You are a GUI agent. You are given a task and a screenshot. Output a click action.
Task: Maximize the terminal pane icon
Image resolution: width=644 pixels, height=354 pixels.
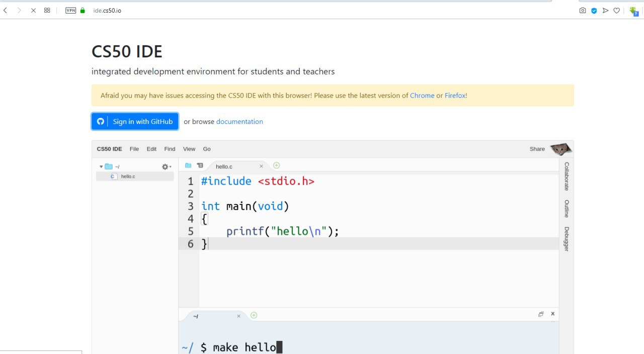[x=541, y=314]
